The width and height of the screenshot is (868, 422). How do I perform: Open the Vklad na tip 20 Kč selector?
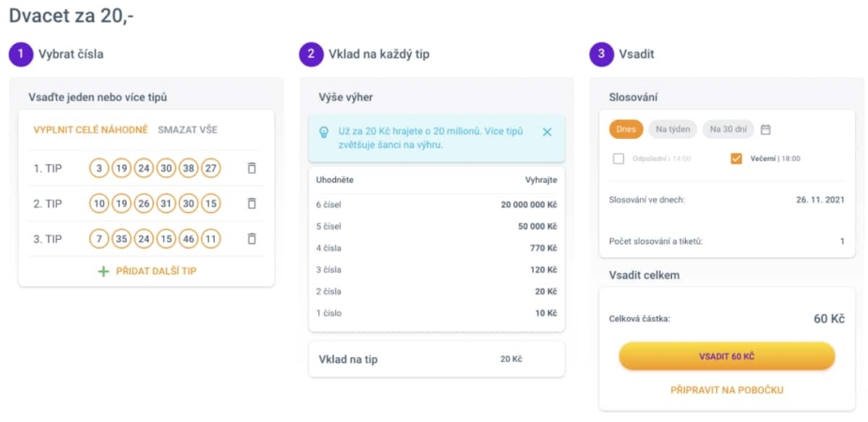point(436,359)
